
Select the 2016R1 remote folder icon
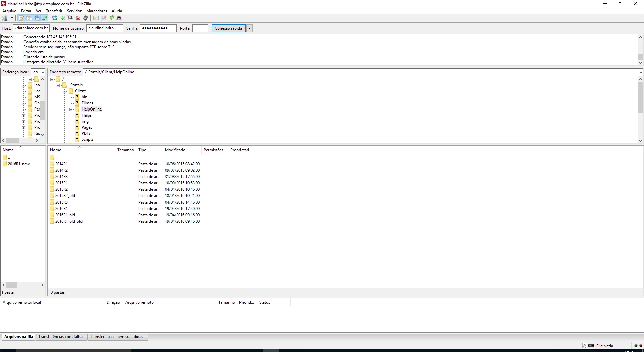[x=52, y=209]
